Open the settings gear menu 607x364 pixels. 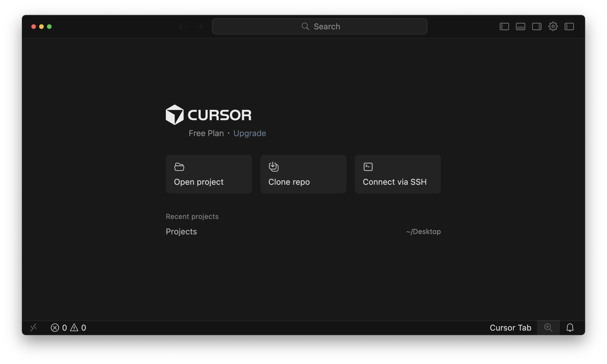point(553,26)
